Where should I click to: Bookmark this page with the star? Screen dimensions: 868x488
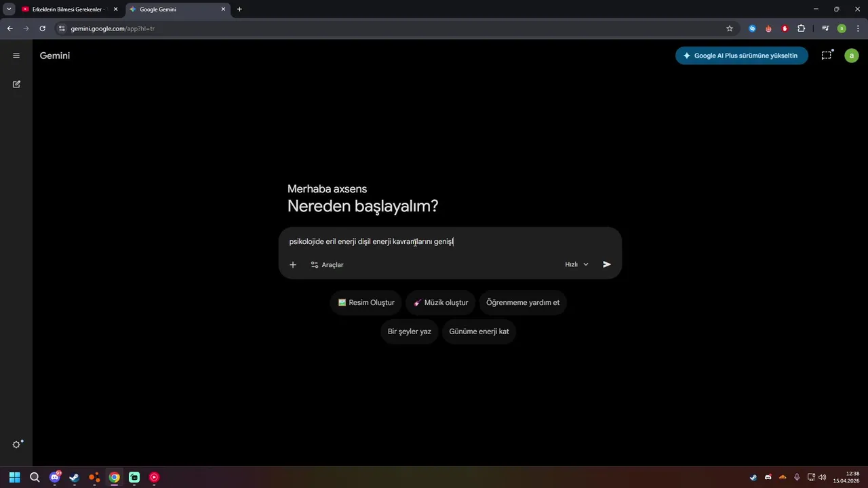pyautogui.click(x=730, y=28)
